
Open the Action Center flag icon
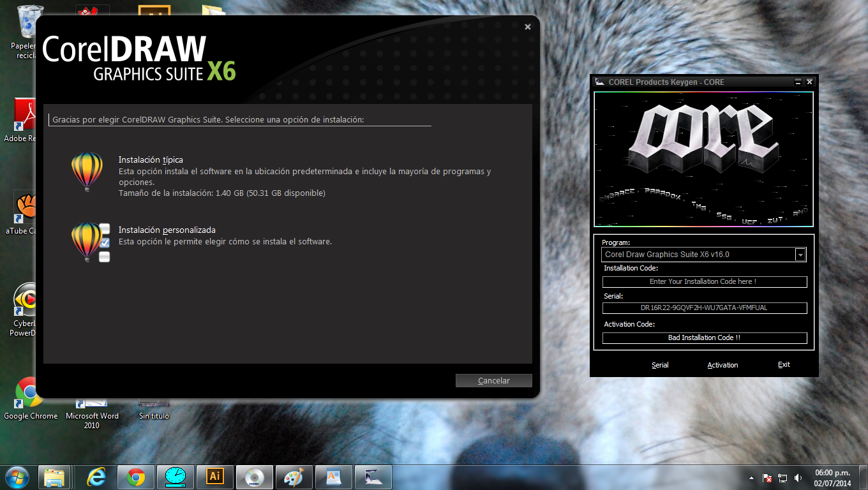tap(768, 477)
